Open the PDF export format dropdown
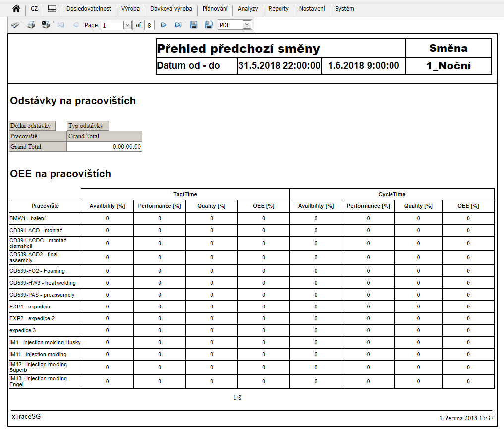This screenshot has height=430, width=504. [x=247, y=24]
